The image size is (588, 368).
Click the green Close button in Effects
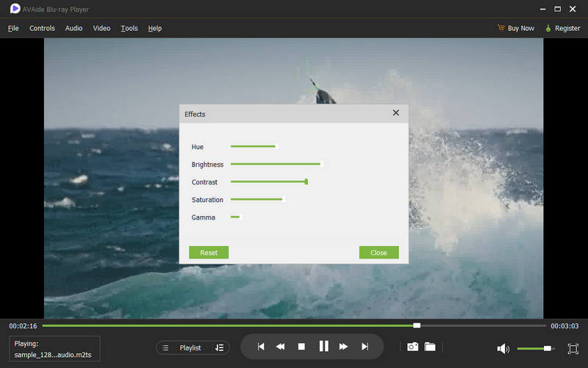[379, 253]
